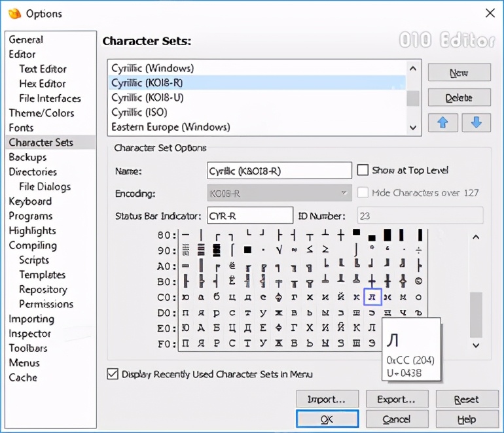Click the square root symbol in the 90 row
The height and width of the screenshot is (433, 504).
[x=279, y=250]
